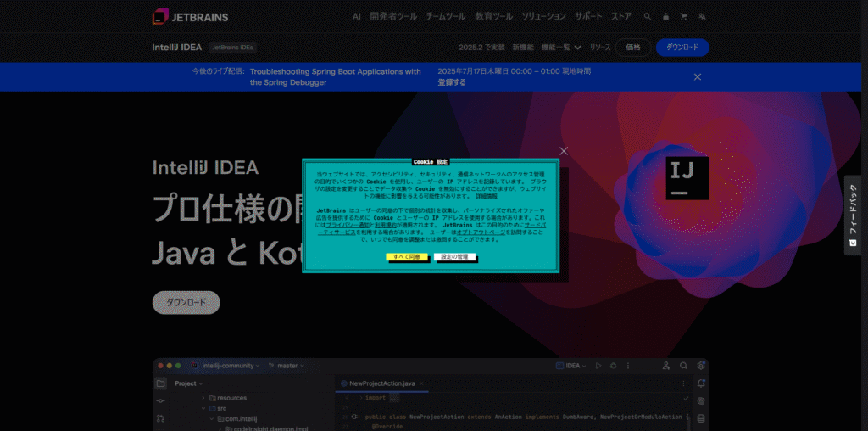This screenshot has width=868, height=431.
Task: Click the blue ダウンロード button in subnav
Action: point(682,48)
